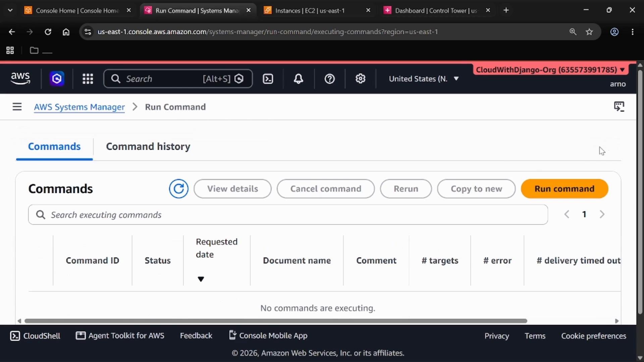Open the AWS home logo
Viewport: 644px width, 362px height.
tap(20, 78)
